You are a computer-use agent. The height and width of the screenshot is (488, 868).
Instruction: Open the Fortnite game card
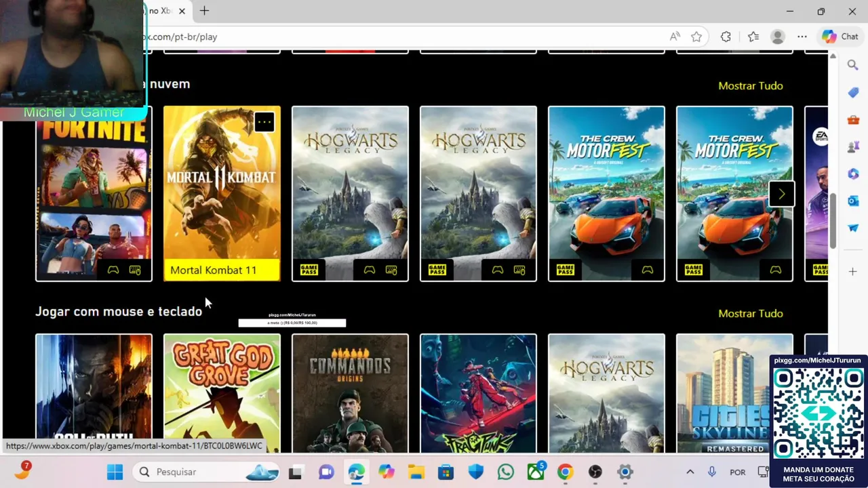tap(94, 194)
